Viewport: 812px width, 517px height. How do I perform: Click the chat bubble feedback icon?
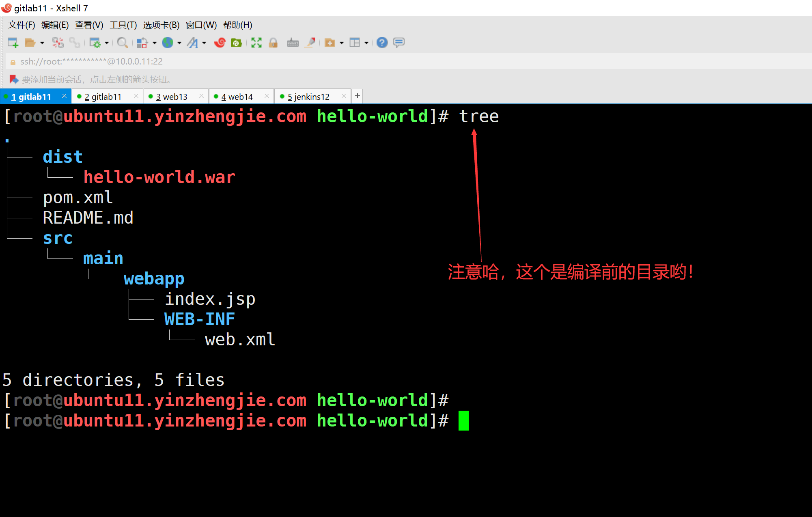coord(399,43)
